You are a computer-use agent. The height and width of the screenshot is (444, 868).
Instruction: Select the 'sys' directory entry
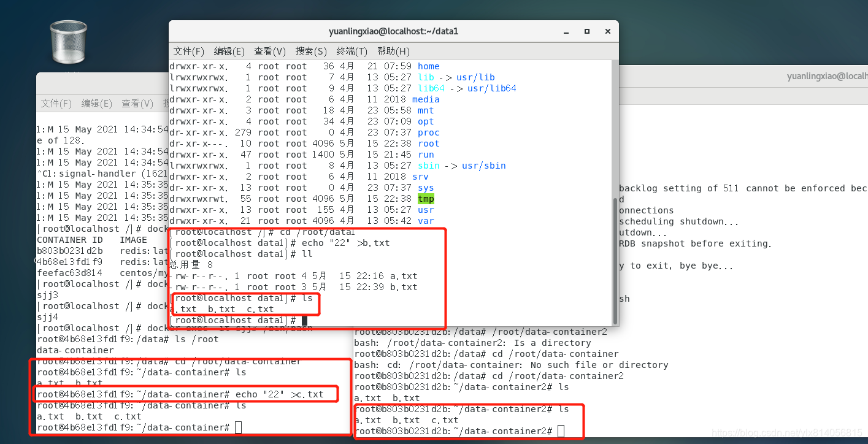pos(426,188)
